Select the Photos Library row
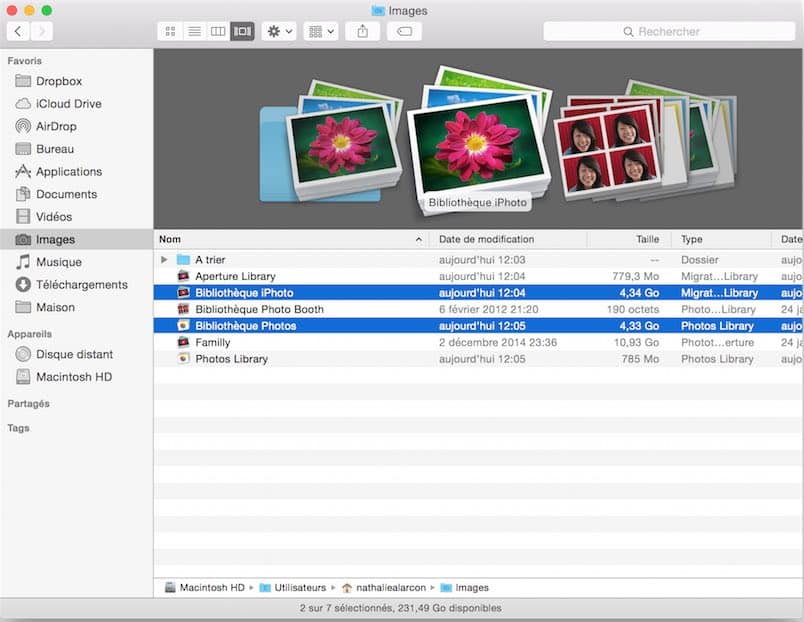The image size is (804, 622). pos(478,359)
